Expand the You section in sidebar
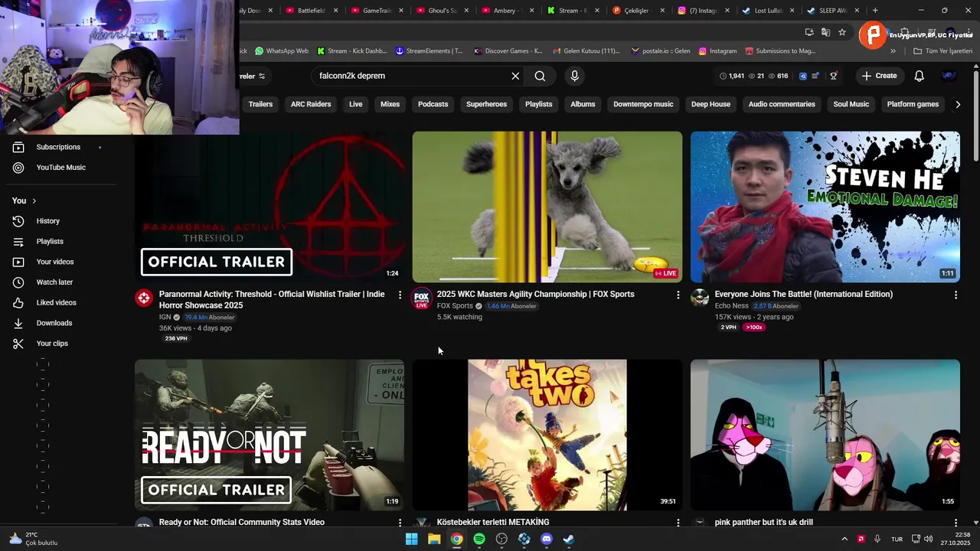 pos(24,201)
